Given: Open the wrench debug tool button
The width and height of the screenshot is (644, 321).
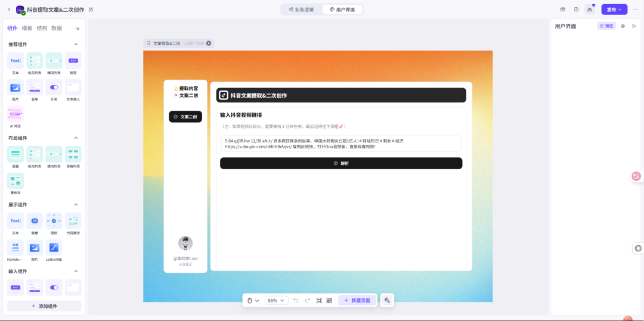Looking at the screenshot, I should pos(387,301).
